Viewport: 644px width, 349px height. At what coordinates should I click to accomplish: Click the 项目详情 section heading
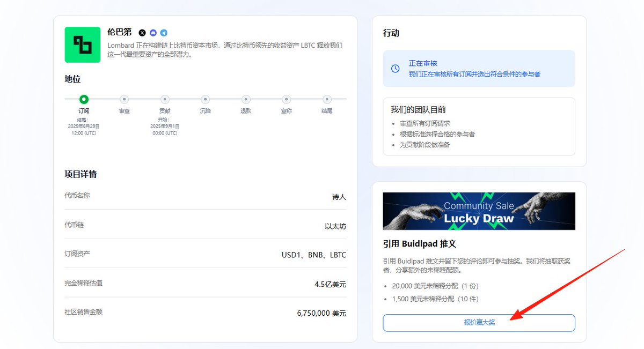pyautogui.click(x=80, y=174)
